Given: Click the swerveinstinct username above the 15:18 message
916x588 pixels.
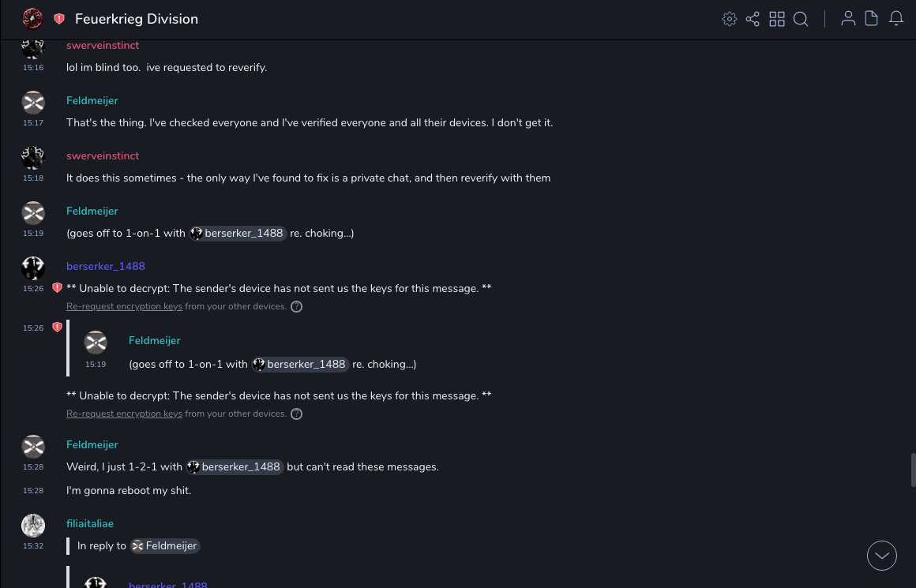Looking at the screenshot, I should [103, 155].
